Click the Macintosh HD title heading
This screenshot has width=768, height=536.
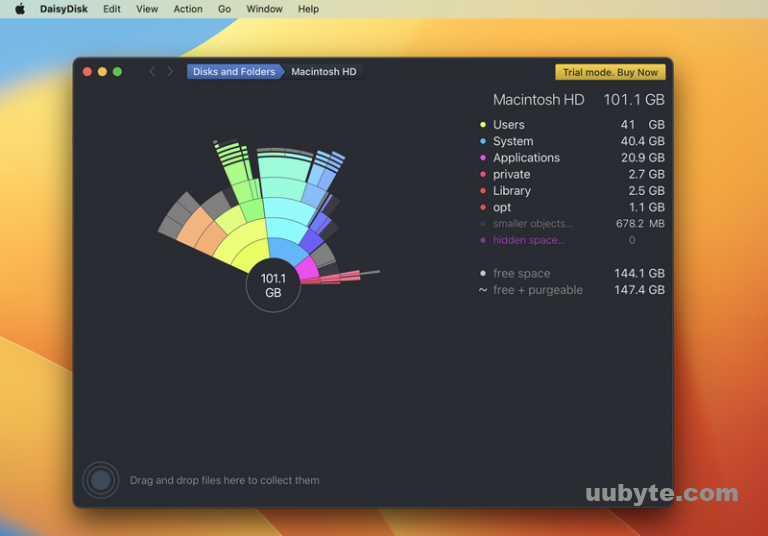pos(538,99)
